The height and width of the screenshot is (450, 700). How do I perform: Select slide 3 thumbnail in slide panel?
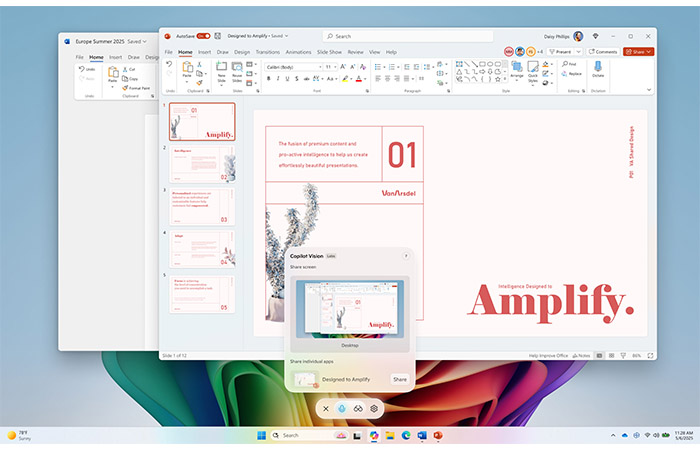pos(202,207)
